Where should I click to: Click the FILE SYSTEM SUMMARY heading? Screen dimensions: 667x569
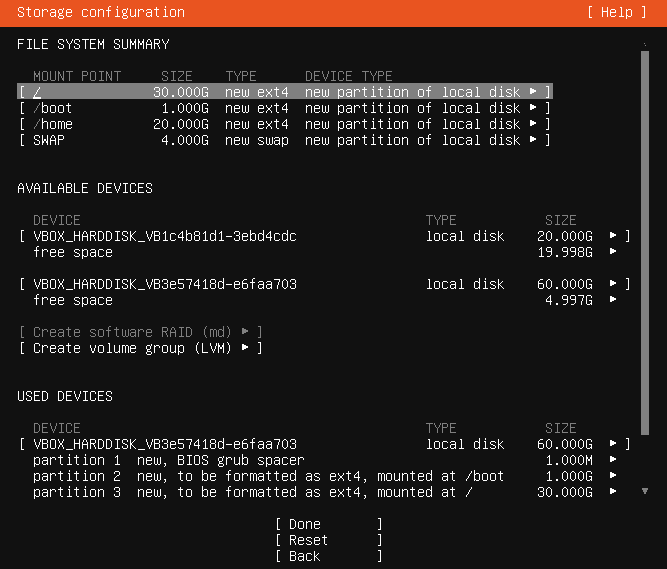point(93,44)
